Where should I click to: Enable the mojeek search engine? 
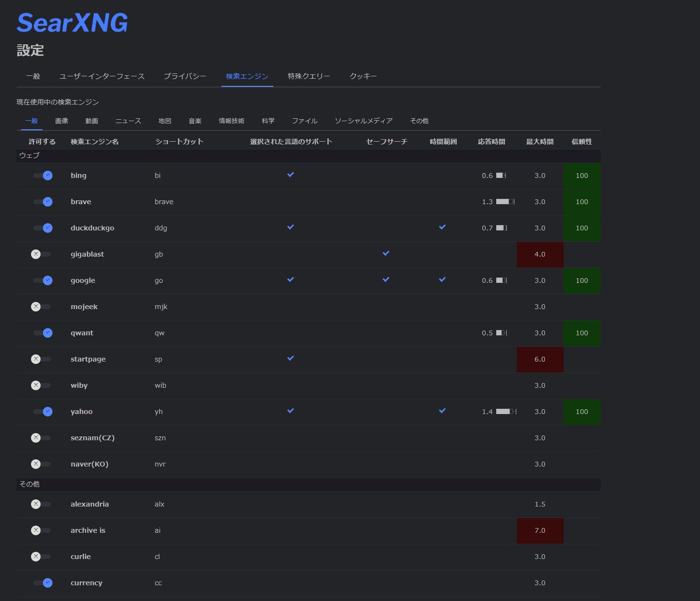pos(41,307)
